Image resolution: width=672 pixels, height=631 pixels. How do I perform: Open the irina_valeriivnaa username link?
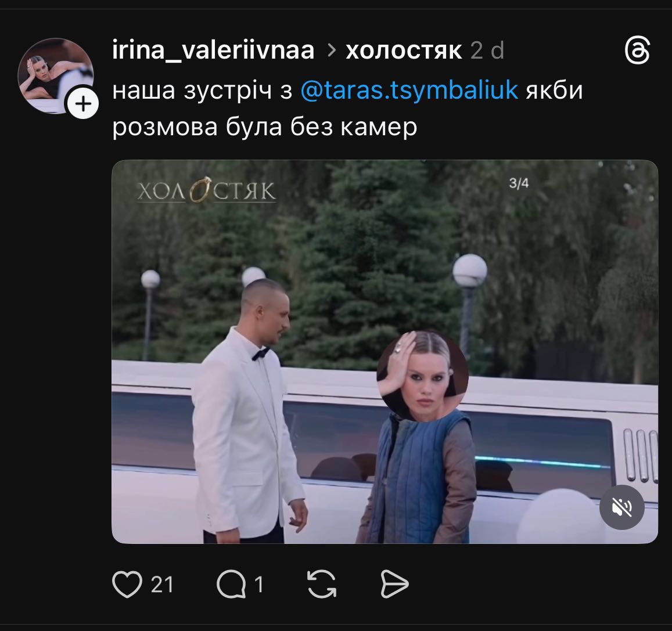coord(213,50)
